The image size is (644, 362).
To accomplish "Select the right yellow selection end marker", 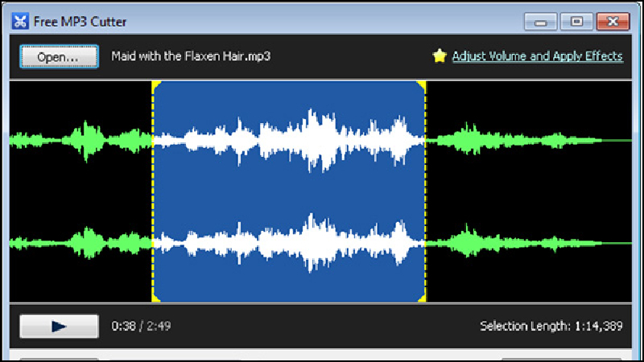I will (425, 191).
